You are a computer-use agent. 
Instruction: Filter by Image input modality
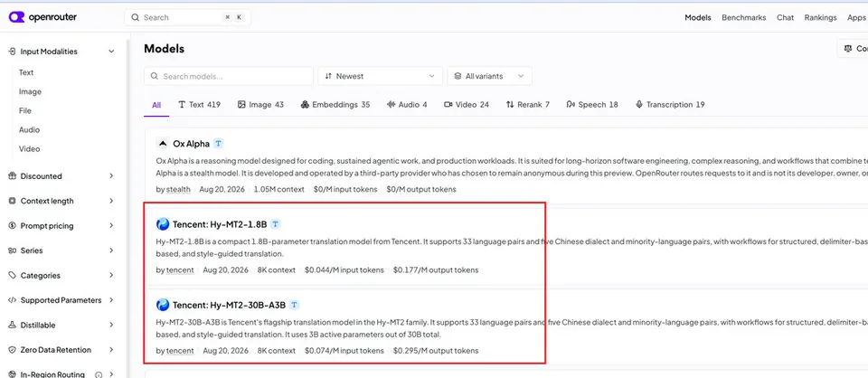click(x=30, y=92)
